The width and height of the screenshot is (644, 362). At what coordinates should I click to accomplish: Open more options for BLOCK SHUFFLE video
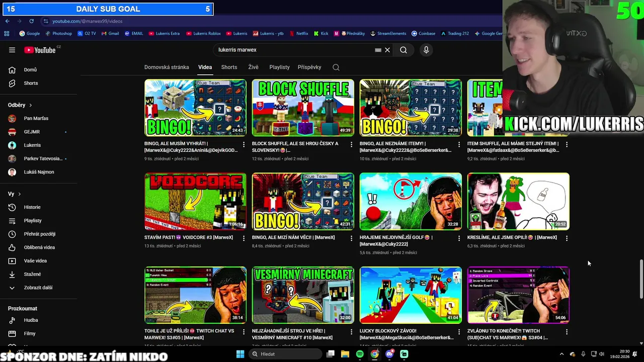352,144
